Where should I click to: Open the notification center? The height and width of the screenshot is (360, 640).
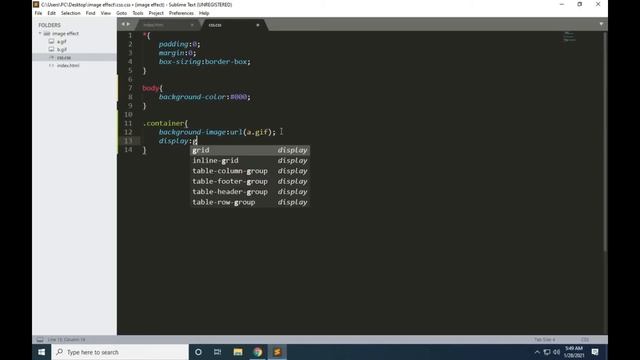click(595, 352)
